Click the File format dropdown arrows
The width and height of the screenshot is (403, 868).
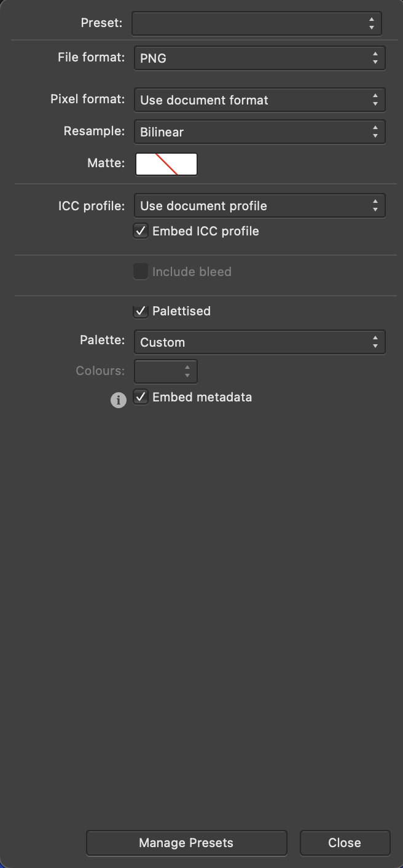(375, 58)
